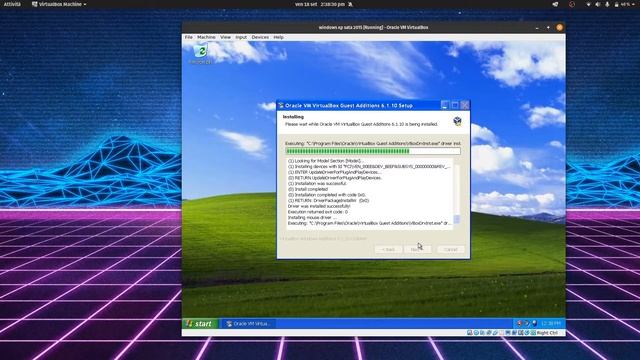Click the green keyboard capture icon beside Right Ctrl
This screenshot has height=360, width=640.
click(x=533, y=333)
